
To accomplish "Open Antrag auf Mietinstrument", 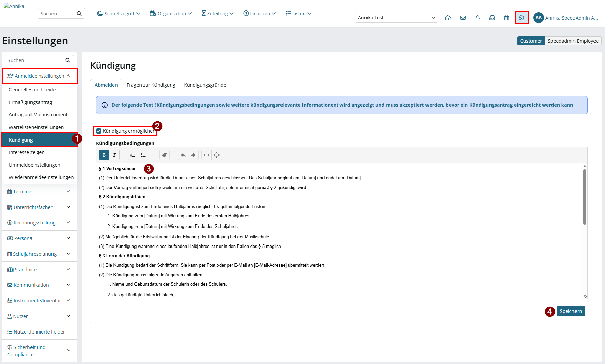I will (x=39, y=115).
